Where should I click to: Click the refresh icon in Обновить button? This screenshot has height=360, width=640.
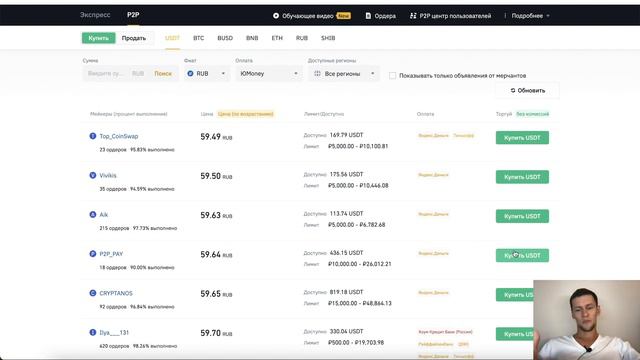[513, 90]
